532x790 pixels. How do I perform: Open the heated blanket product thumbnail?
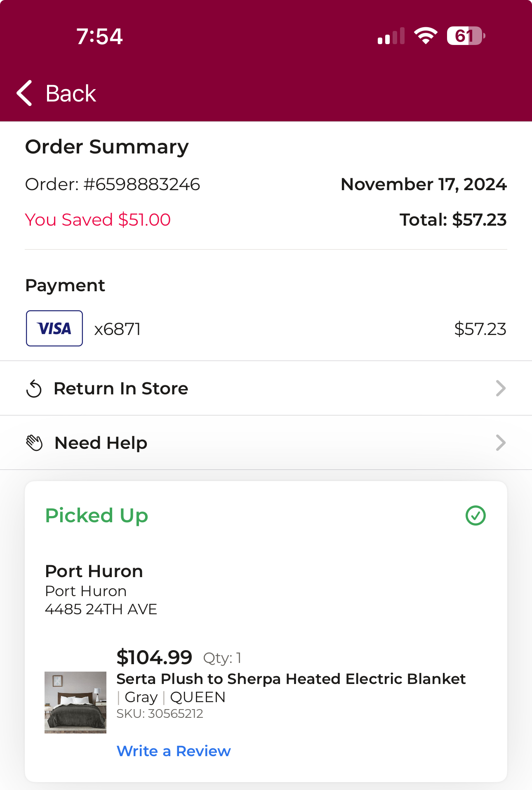[x=75, y=703]
